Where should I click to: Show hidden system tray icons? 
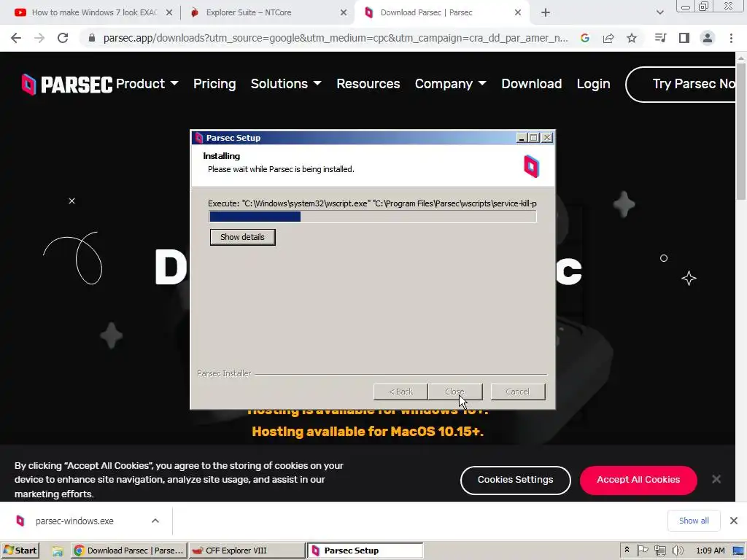point(627,550)
